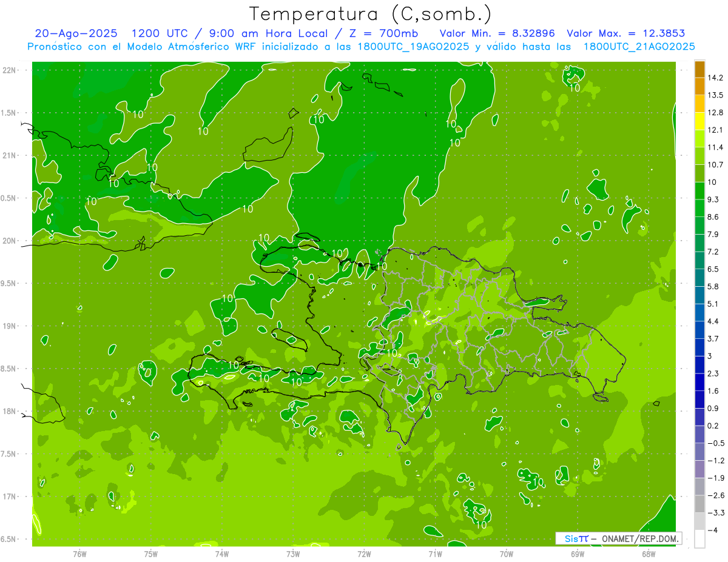728x562 pixels.
Task: Click the yellow legend band between 12.1 and 12.8
Action: pyautogui.click(x=699, y=121)
